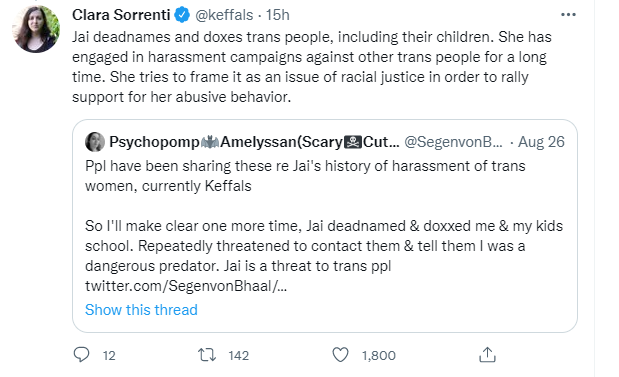The width and height of the screenshot is (619, 377).
Task: Open the @keffals handle link
Action: (224, 15)
